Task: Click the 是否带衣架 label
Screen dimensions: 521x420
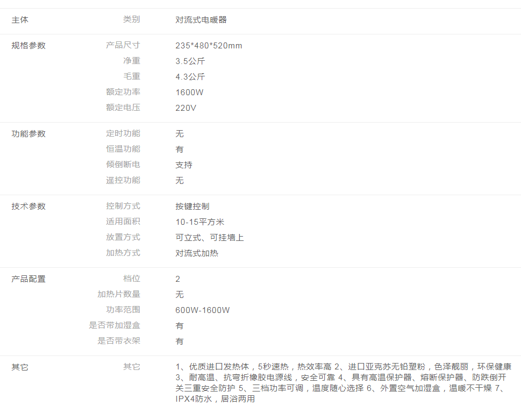Action: pos(119,341)
